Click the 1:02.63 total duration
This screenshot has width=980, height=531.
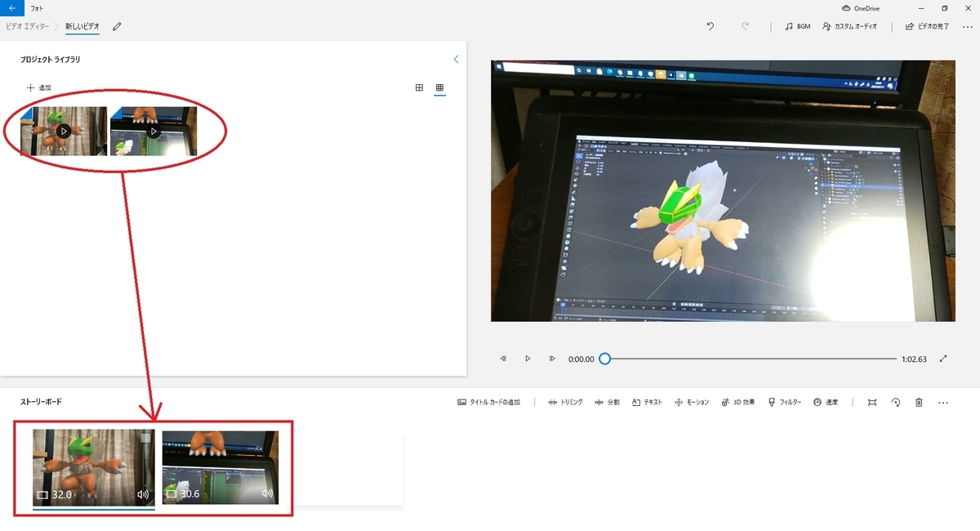[x=914, y=359]
